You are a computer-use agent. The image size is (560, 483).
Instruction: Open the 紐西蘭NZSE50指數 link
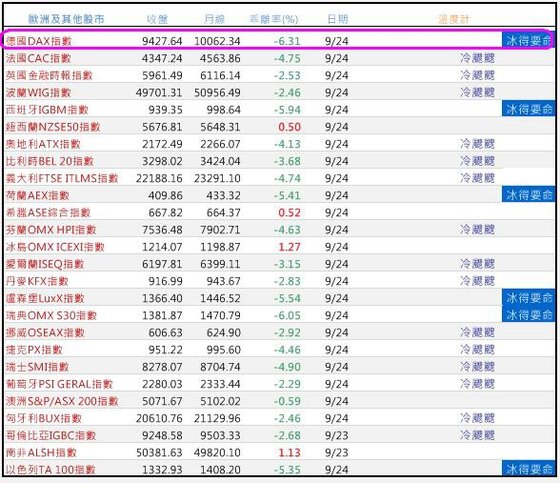pos(53,127)
